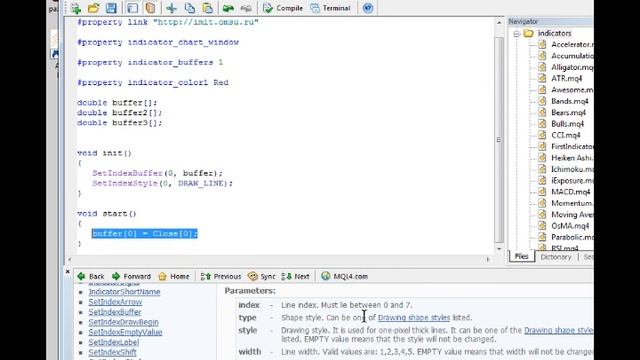This screenshot has height=360, width=640.
Task: Open Ichimoku file in Navigator
Action: pyautogui.click(x=572, y=169)
